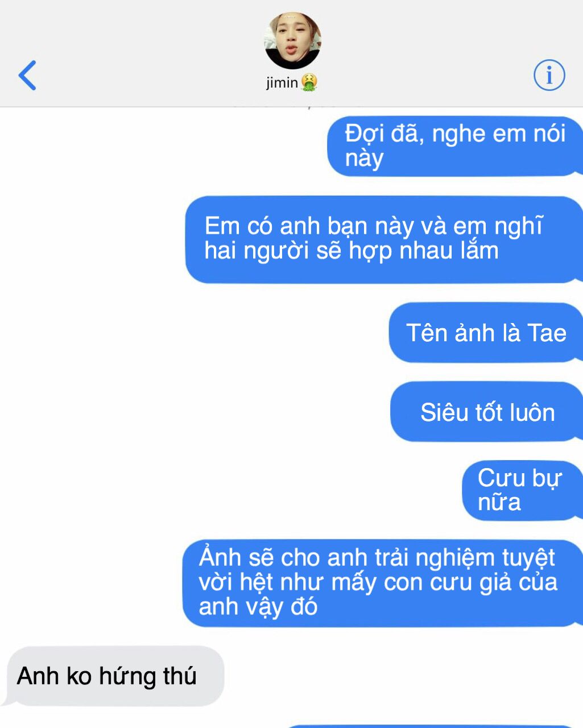Select the message 'Cưu bự nữa'
The image size is (583, 728).
point(522,490)
